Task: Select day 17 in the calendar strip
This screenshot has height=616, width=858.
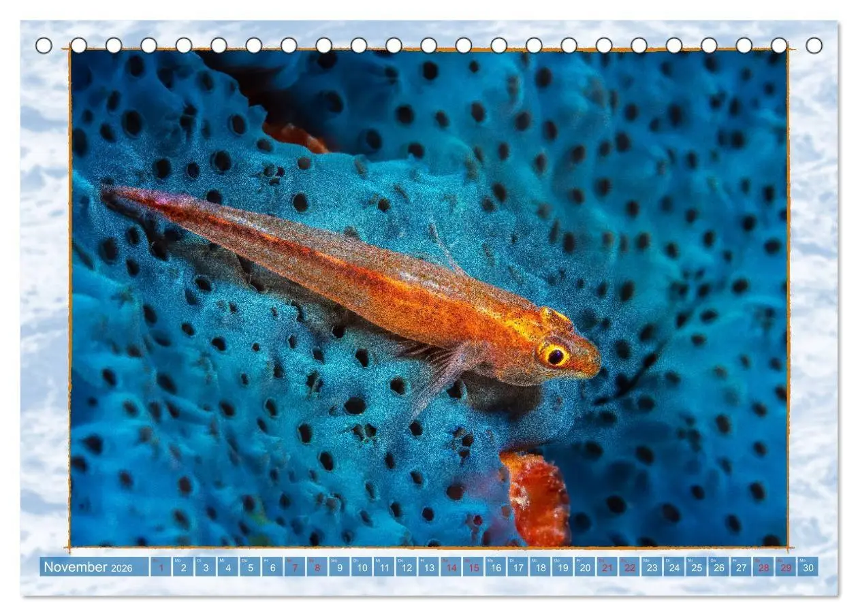Action: coord(518,567)
